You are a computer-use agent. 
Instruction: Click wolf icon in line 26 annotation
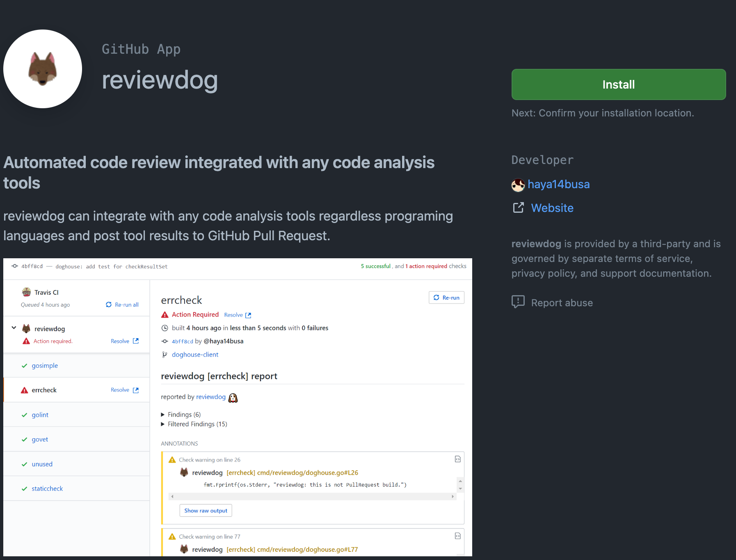pyautogui.click(x=184, y=472)
